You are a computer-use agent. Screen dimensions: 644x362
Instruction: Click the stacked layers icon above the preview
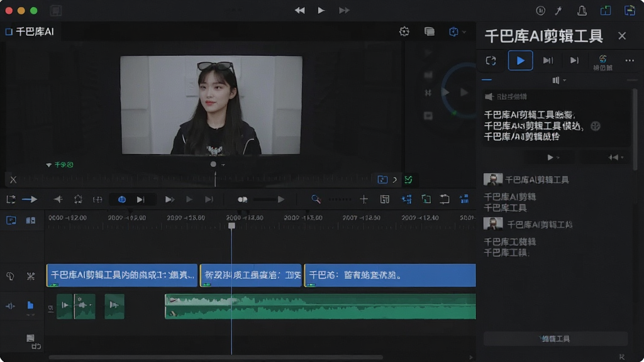tap(429, 31)
